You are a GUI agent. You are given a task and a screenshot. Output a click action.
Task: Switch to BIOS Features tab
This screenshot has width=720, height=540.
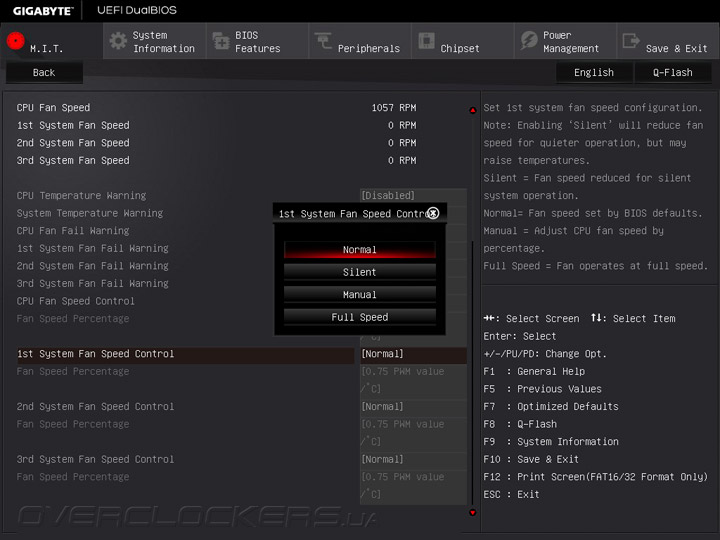pos(257,41)
